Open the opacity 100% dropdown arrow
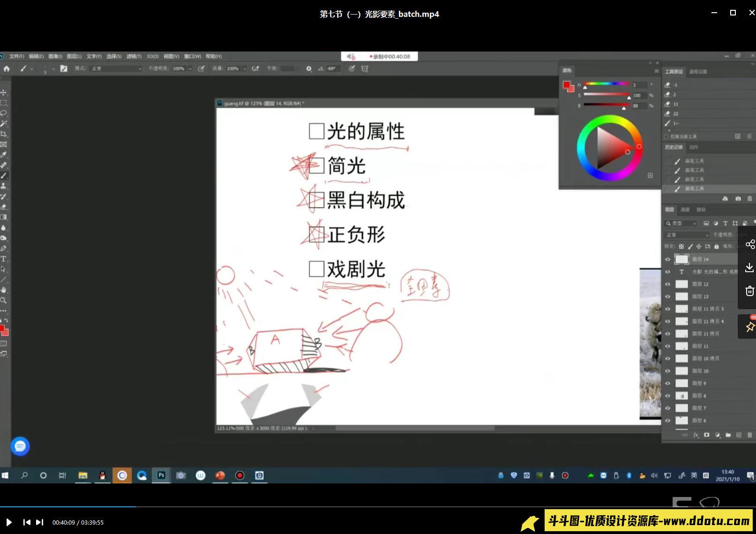This screenshot has height=534, width=756. (190, 68)
